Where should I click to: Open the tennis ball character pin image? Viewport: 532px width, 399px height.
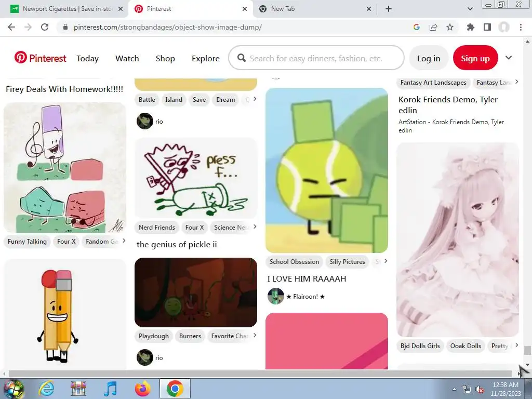[327, 170]
